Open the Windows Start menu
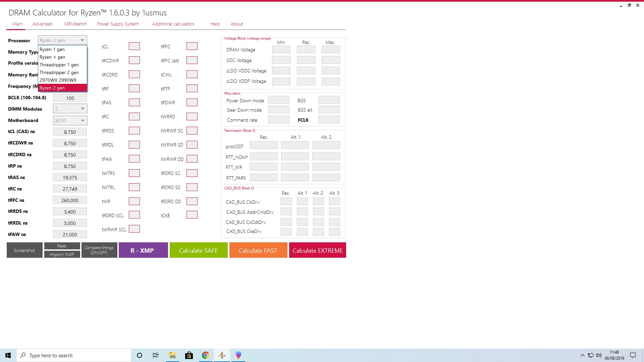This screenshot has height=362, width=644. 8,355
